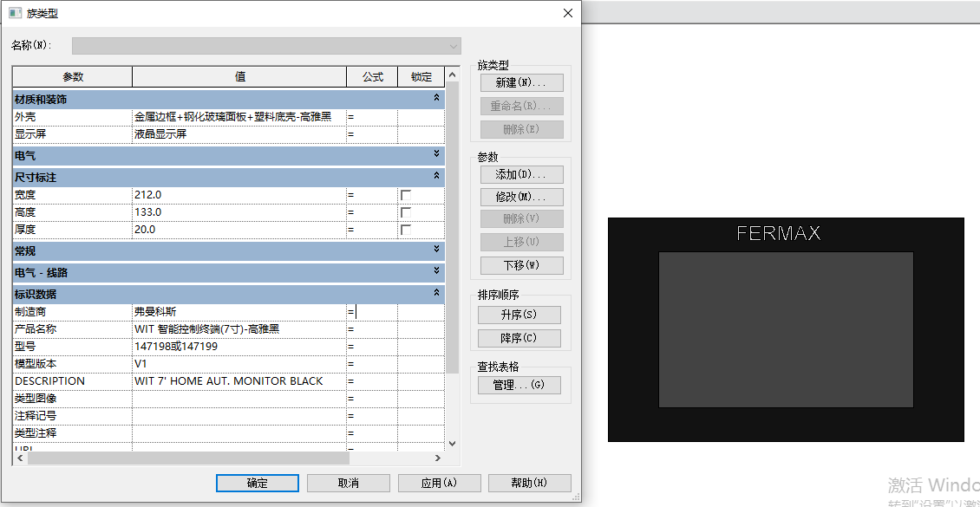Image resolution: width=980 pixels, height=507 pixels.
Task: Click the 应用(A) button
Action: point(440,484)
